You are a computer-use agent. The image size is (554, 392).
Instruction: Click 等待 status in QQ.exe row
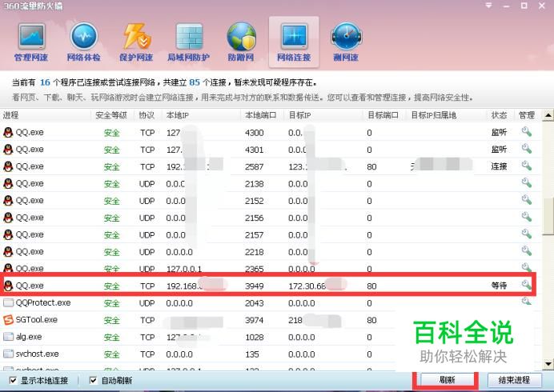[x=500, y=285]
